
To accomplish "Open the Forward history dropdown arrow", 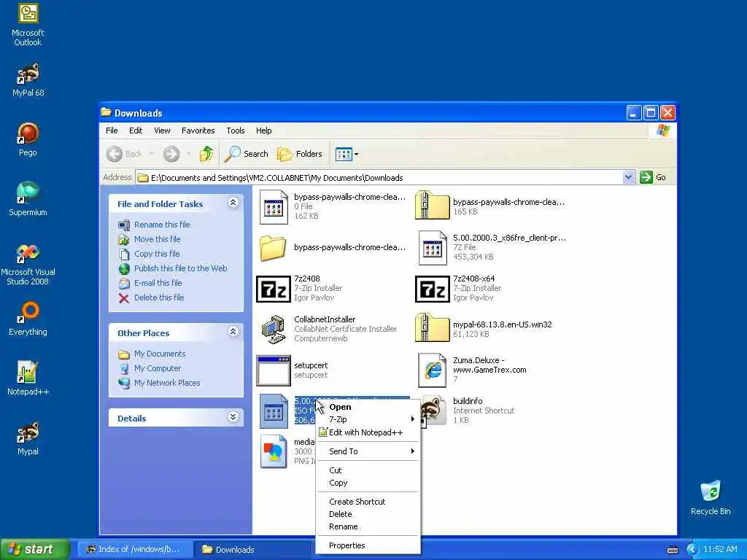I will pos(189,154).
